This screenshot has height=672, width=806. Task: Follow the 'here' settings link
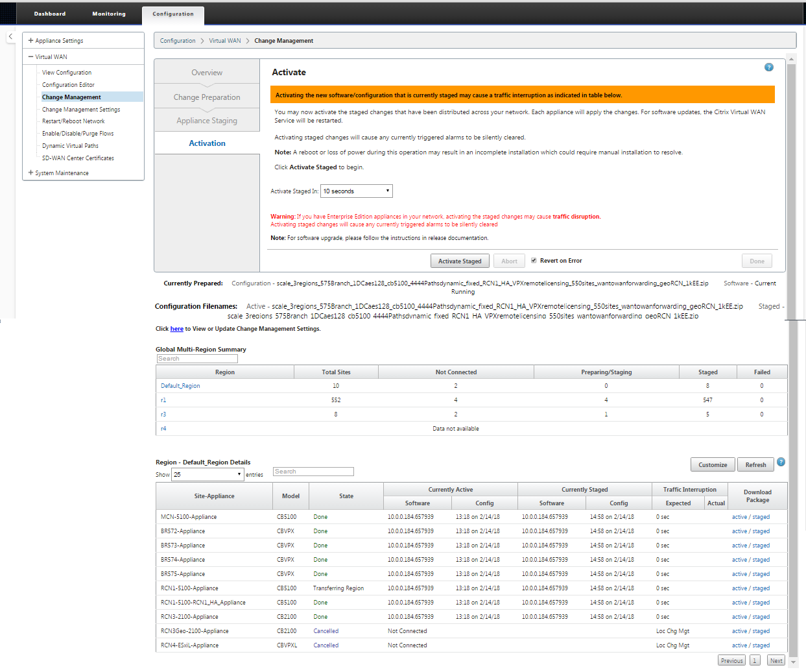(177, 329)
